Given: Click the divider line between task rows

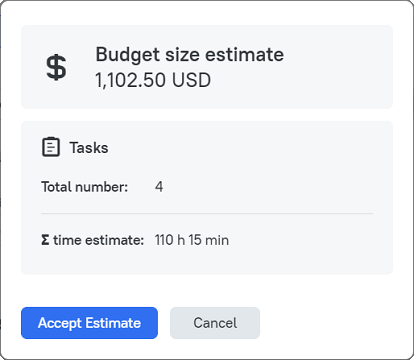Looking at the screenshot, I should 207,213.
